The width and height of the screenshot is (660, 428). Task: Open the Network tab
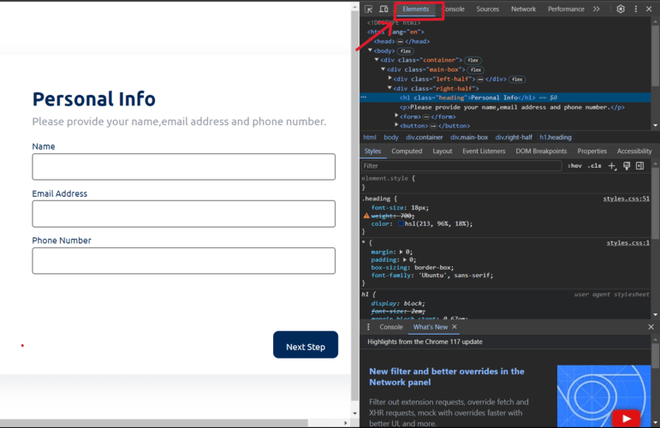point(523,9)
